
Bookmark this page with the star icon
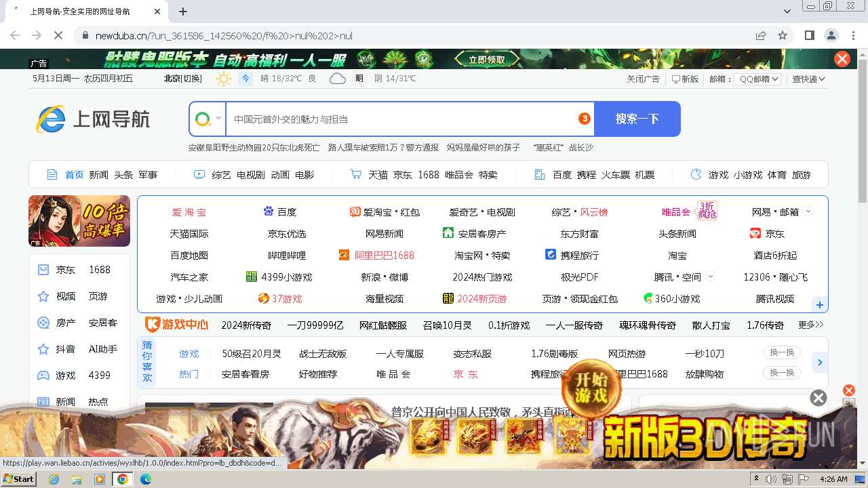783,35
